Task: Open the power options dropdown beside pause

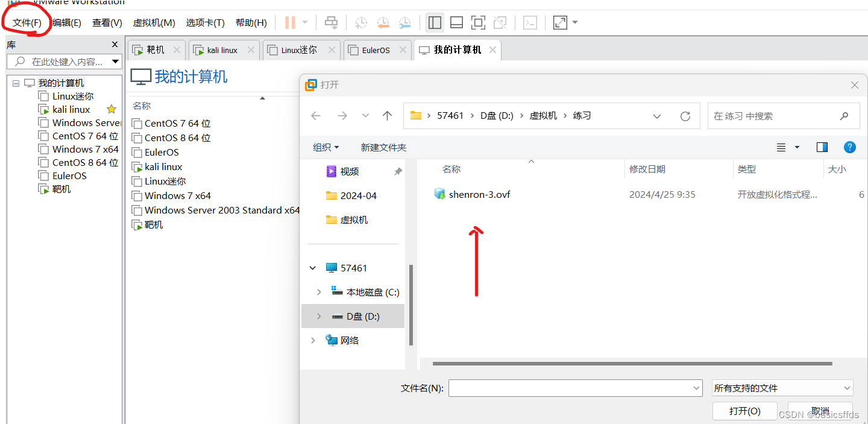Action: click(x=304, y=23)
